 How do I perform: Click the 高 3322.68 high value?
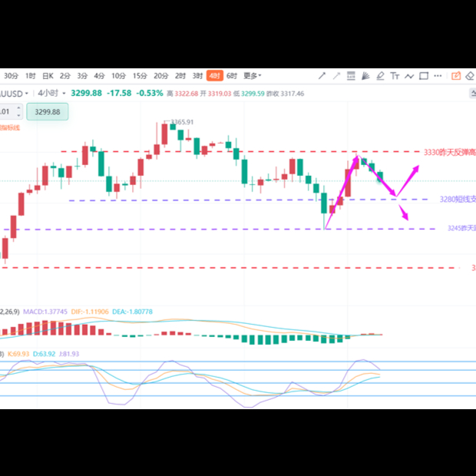click(183, 94)
